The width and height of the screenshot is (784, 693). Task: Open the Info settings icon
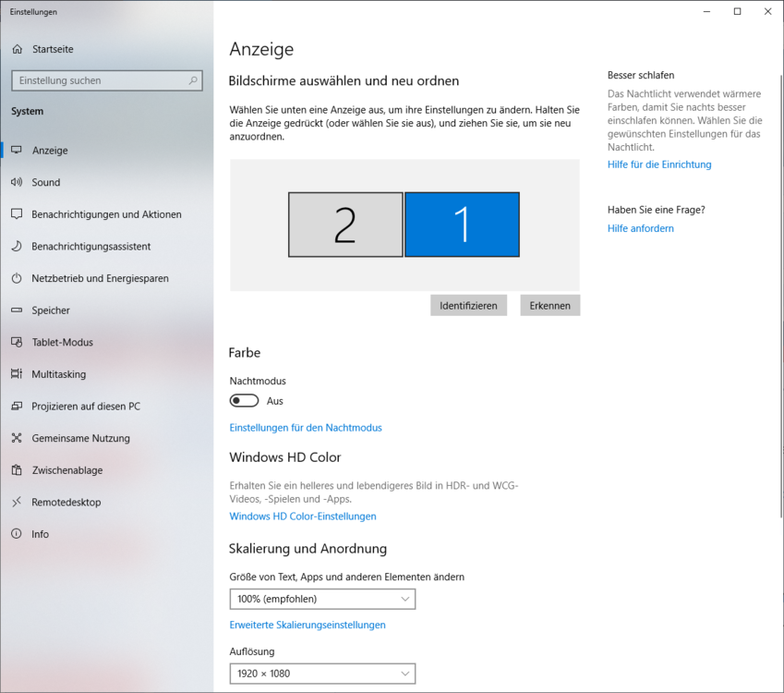pyautogui.click(x=18, y=534)
